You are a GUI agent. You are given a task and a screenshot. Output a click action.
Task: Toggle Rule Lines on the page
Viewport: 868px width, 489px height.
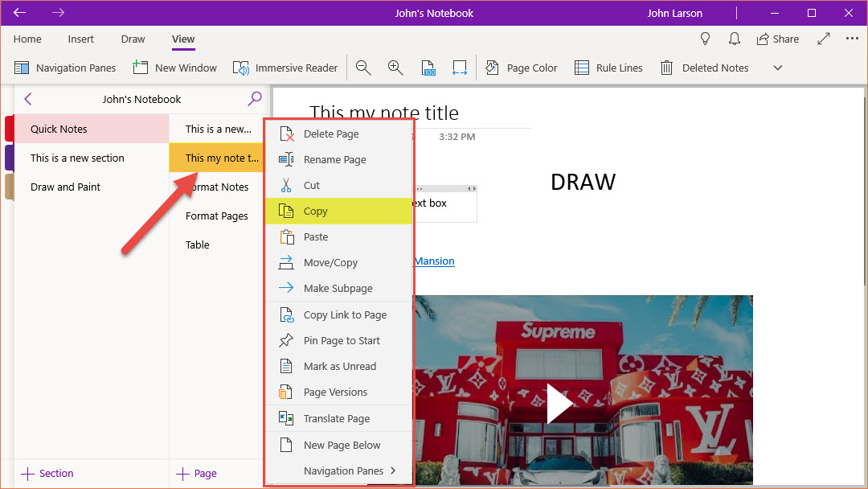(608, 68)
